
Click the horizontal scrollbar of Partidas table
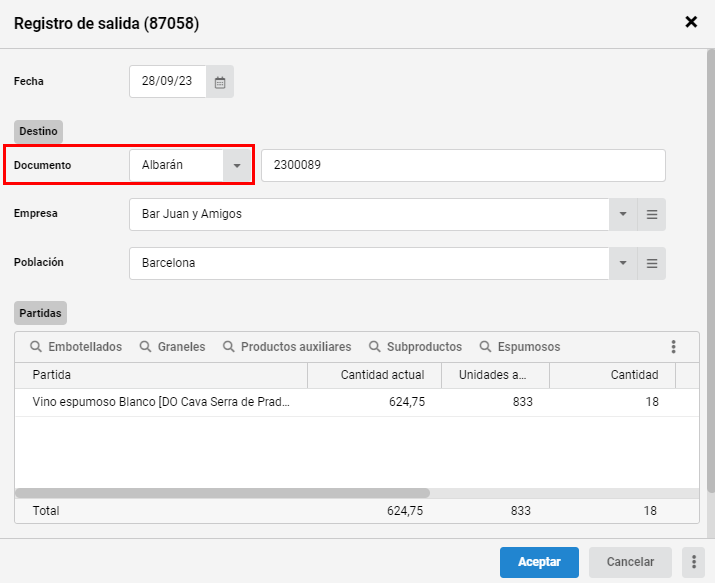click(x=223, y=493)
